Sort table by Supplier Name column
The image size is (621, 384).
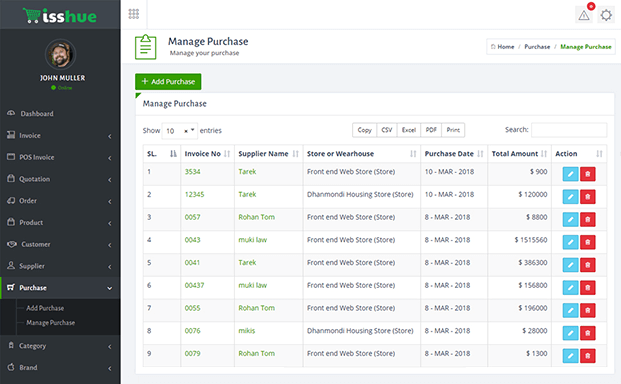pyautogui.click(x=269, y=154)
